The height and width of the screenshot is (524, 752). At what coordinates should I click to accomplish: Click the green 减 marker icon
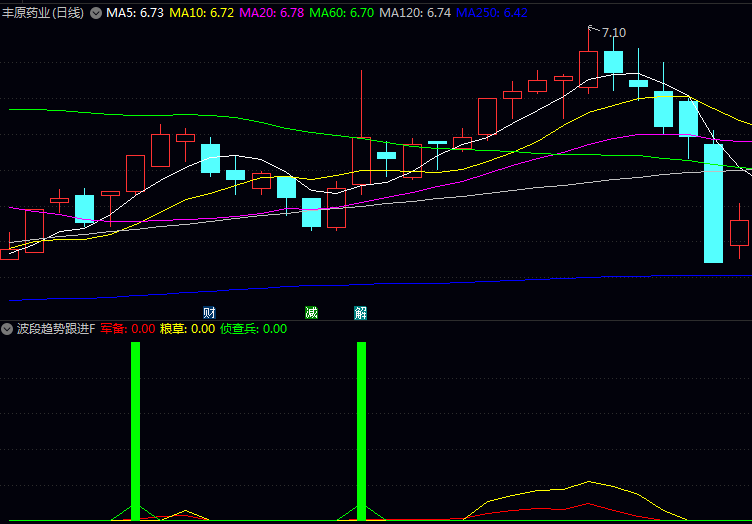(x=311, y=313)
